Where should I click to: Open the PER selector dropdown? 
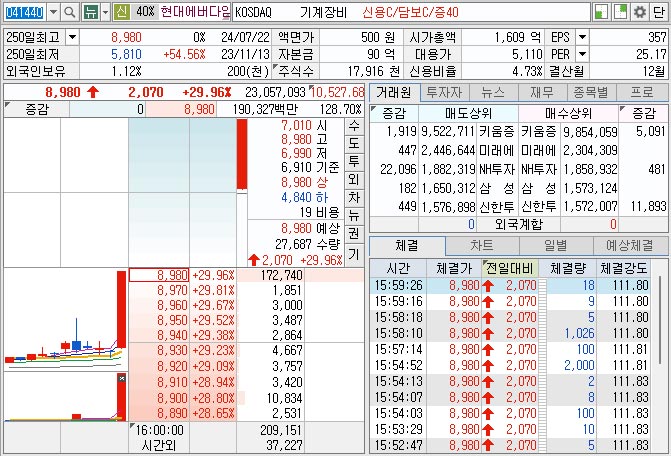[582, 54]
